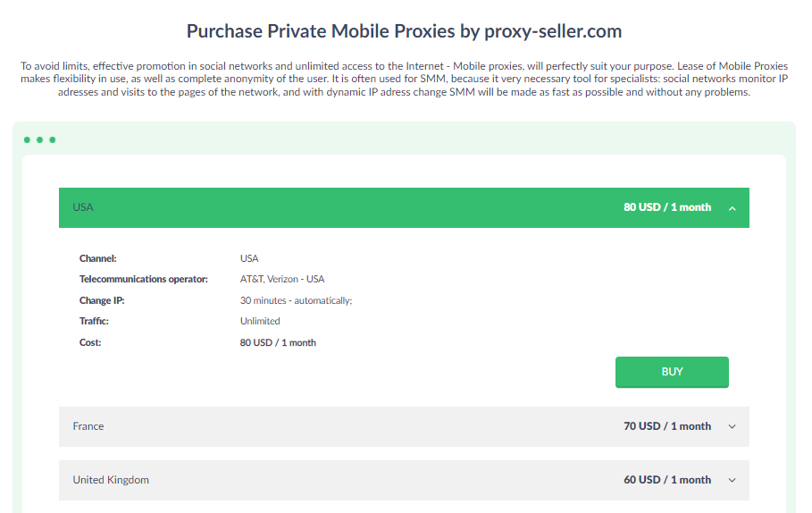Click the middle green dot
This screenshot has height=513, width=812.
[40, 140]
